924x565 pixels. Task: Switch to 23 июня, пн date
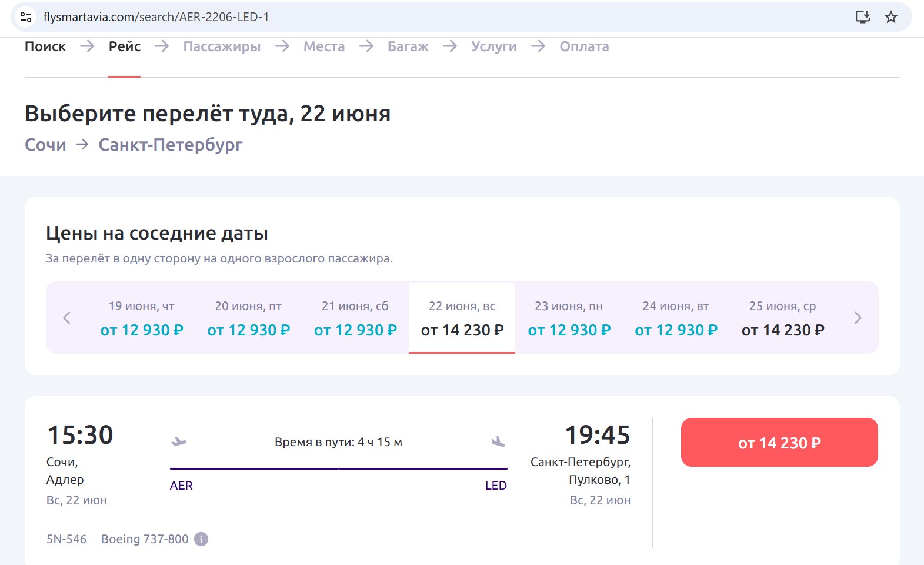pos(569,318)
